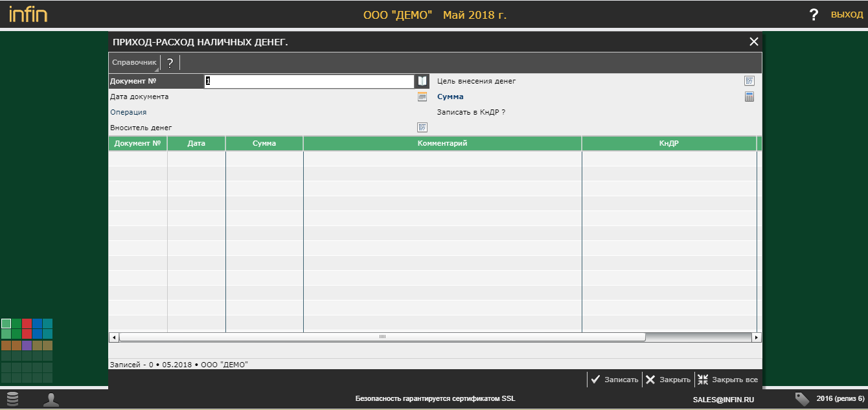
Task: Click the horizontal scrollbar thumb
Action: tap(382, 337)
